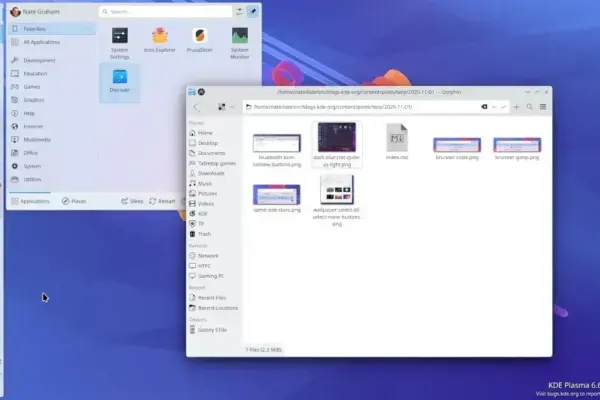Open Network in Dolphin sidebar
The height and width of the screenshot is (400, 600).
214,256
